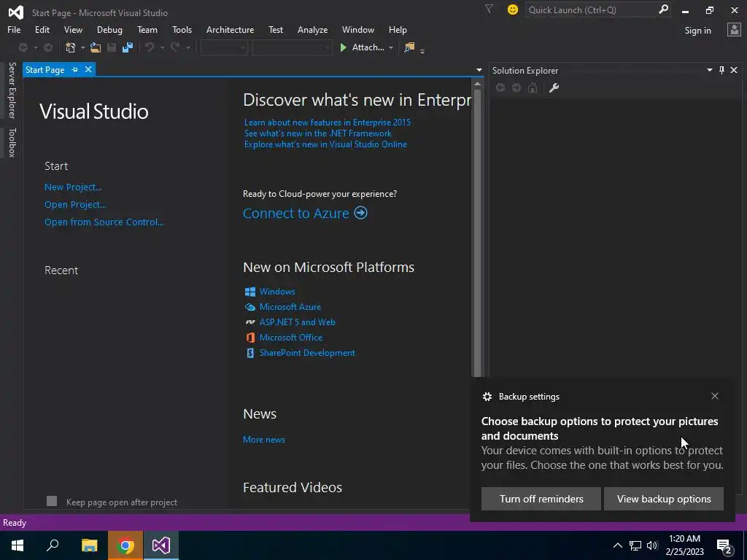Click the feedback smiley face icon
The height and width of the screenshot is (560, 747).
click(x=513, y=9)
